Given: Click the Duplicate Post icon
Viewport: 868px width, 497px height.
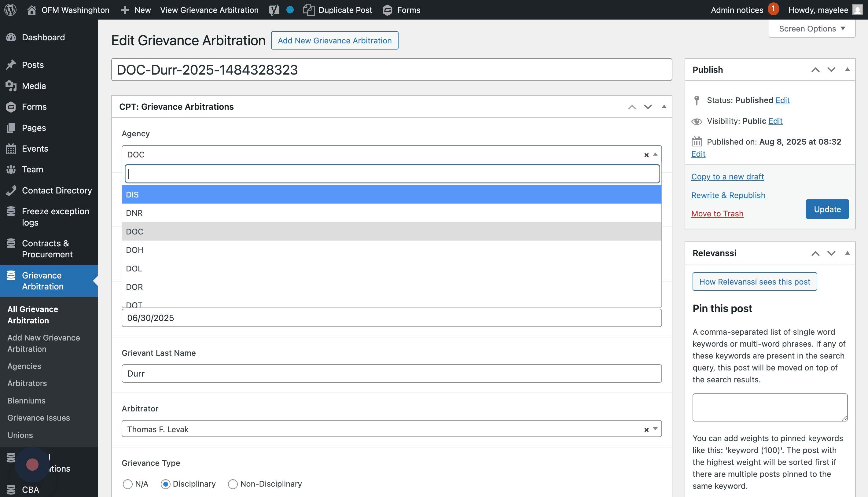Looking at the screenshot, I should point(309,9).
